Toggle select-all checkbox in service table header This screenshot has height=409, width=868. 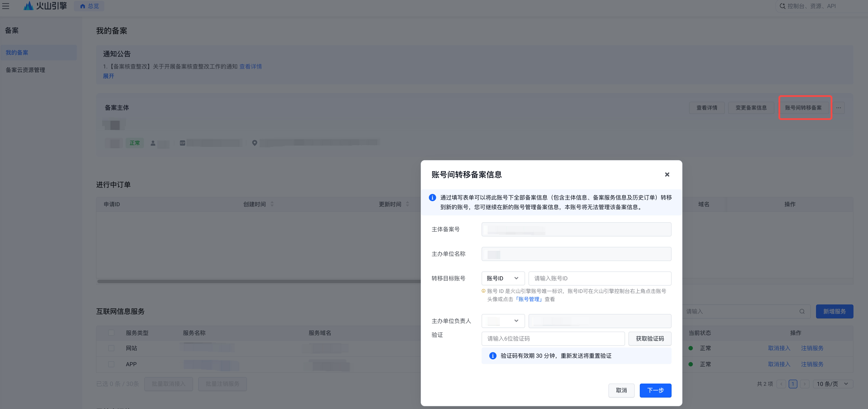click(111, 333)
